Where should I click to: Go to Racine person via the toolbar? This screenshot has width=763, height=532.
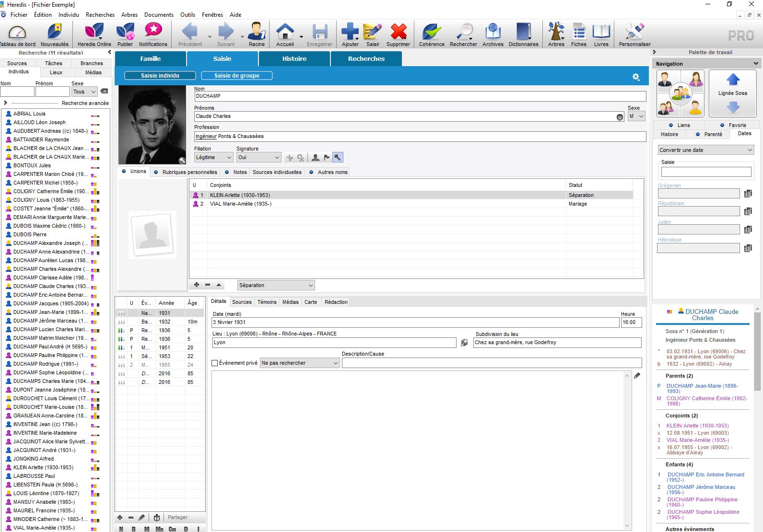point(257,35)
